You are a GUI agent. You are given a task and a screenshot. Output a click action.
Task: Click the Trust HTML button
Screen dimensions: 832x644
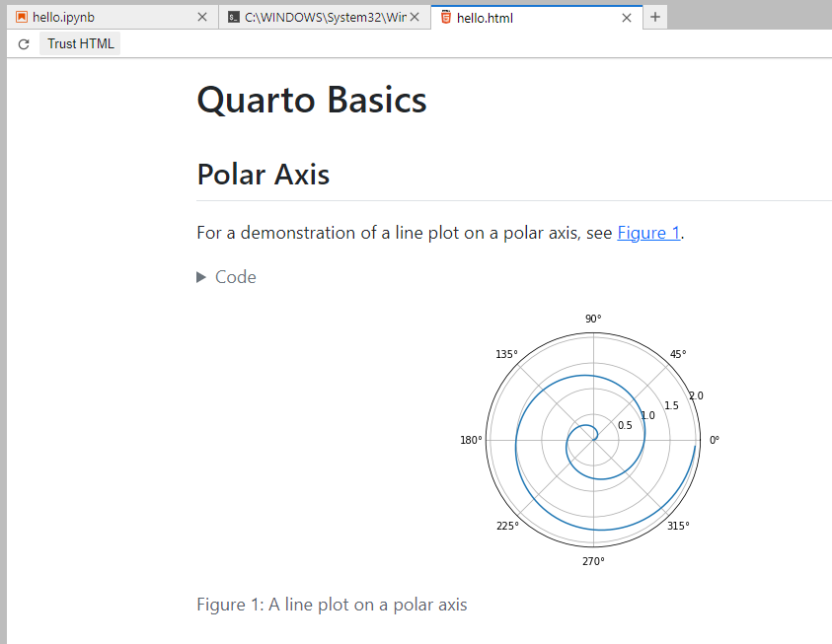(80, 42)
